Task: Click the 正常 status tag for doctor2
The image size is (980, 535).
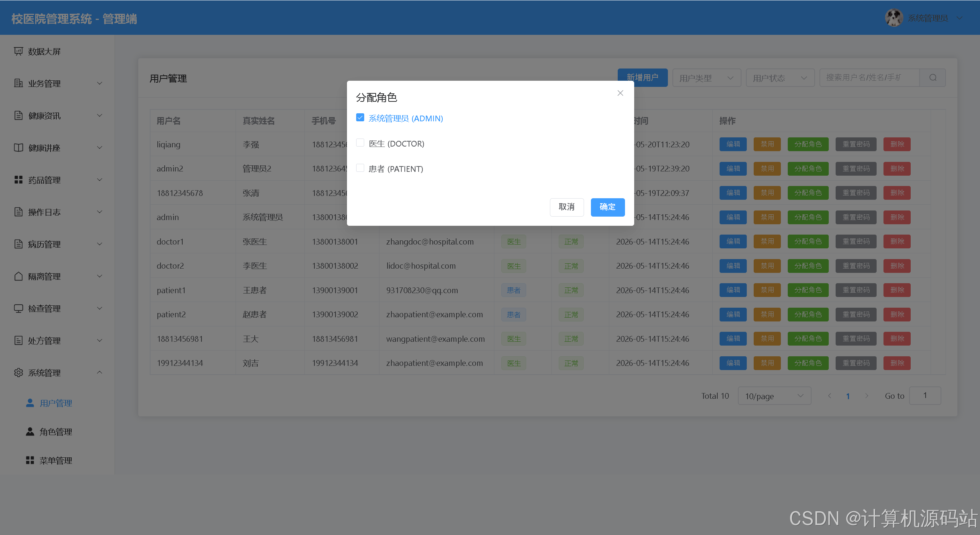Action: point(571,266)
